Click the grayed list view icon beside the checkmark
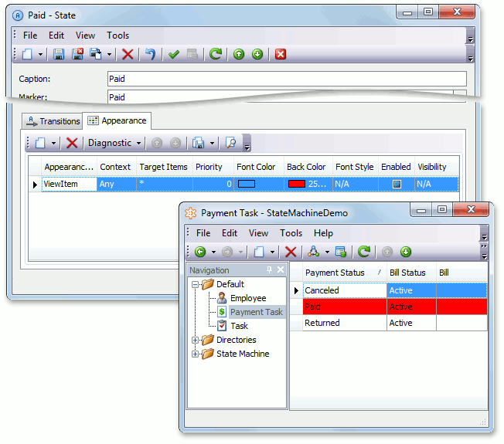Screen dimensions: 504x444 (x=192, y=54)
